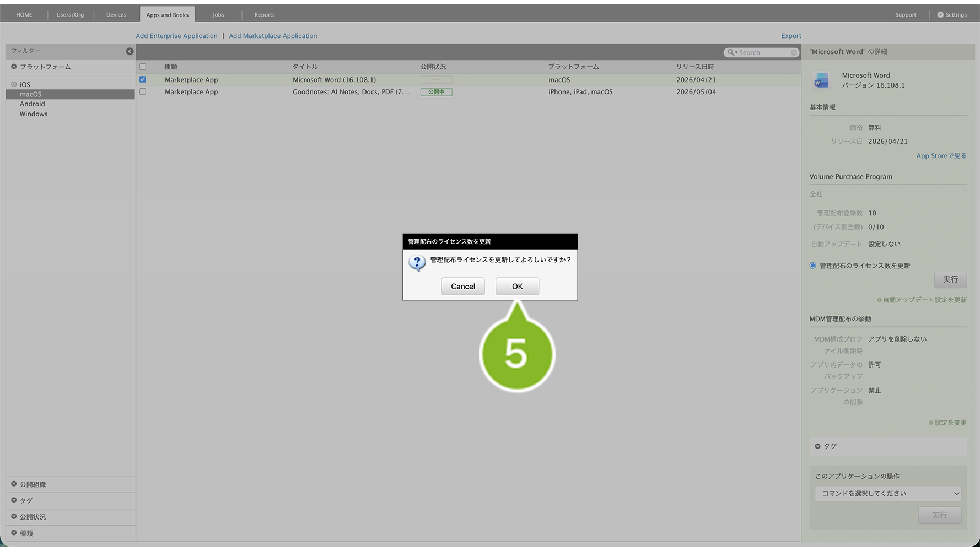Click the question mark icon in dialog
The height and width of the screenshot is (551, 980).
point(417,263)
